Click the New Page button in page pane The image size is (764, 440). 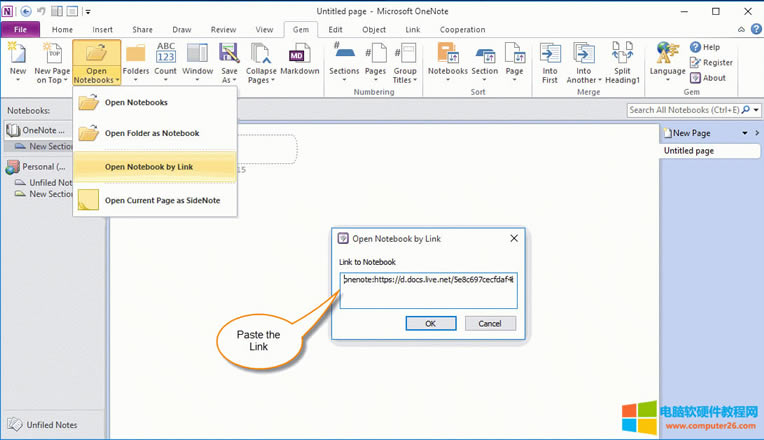(x=687, y=133)
